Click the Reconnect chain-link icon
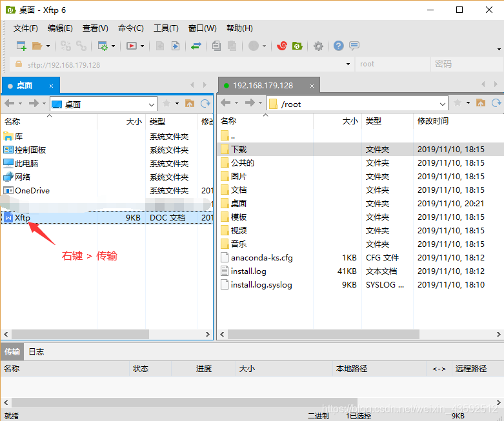The width and height of the screenshot is (504, 421). (81, 46)
